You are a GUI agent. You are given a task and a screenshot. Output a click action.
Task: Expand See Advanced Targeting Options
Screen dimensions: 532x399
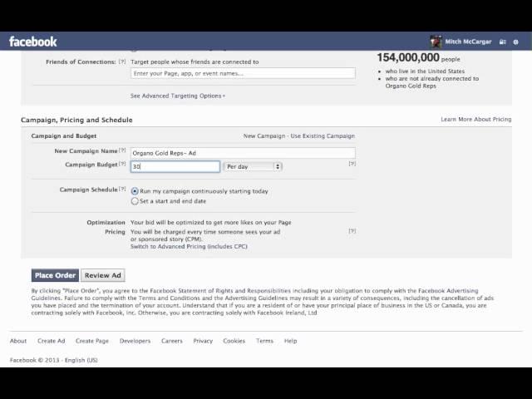pos(178,96)
